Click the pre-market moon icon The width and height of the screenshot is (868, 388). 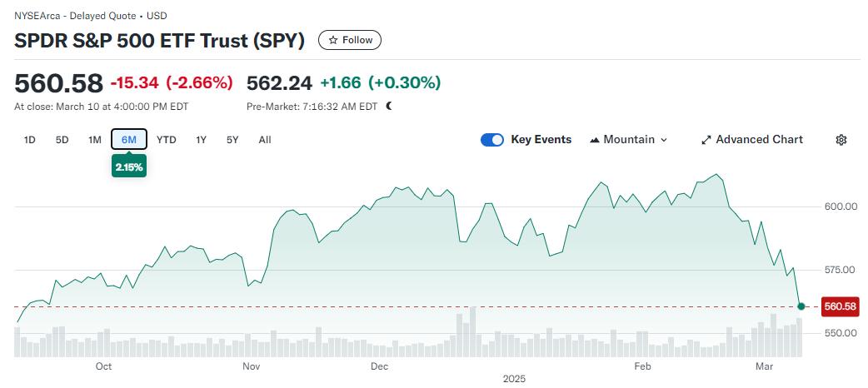389,107
